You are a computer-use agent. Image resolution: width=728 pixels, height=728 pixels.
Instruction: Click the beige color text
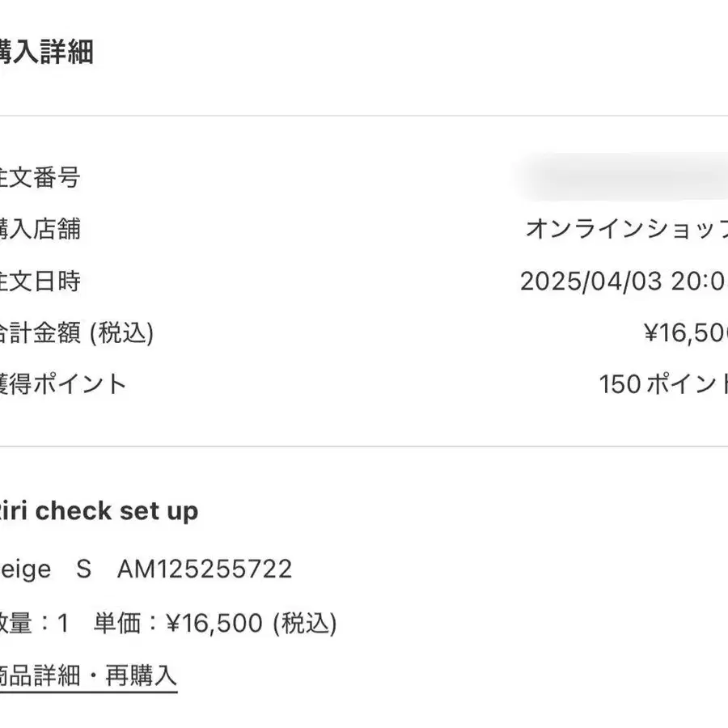(25, 570)
